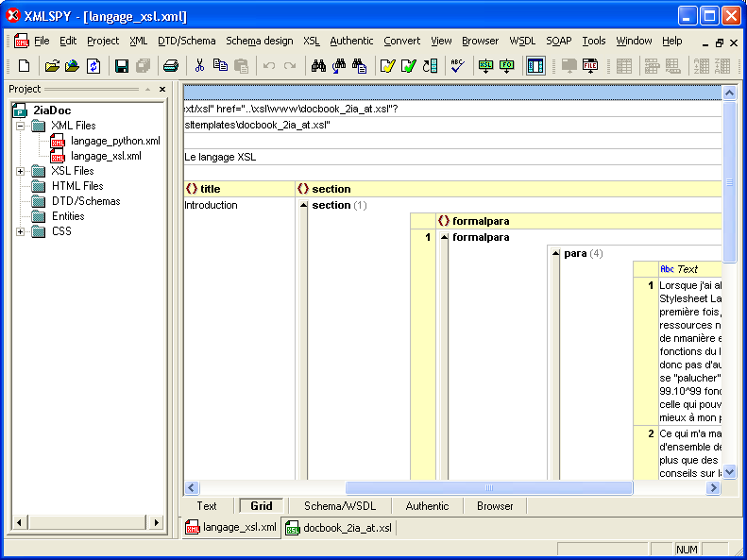The width and height of the screenshot is (747, 560).
Task: Click the ABC spell check icon
Action: pos(457,66)
